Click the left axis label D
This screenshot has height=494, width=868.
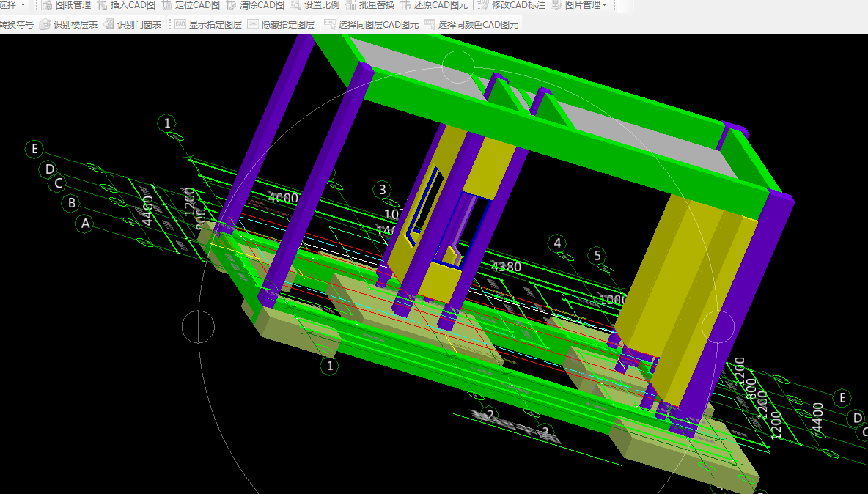pos(49,169)
